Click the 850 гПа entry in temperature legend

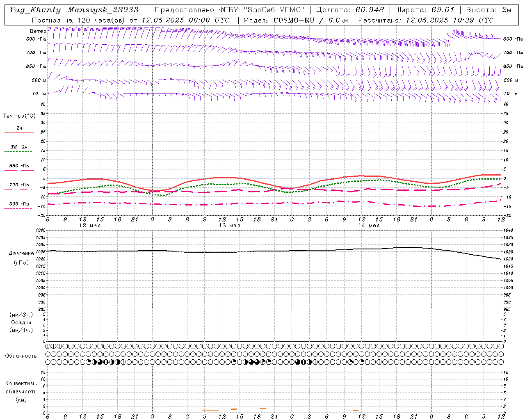click(19, 167)
